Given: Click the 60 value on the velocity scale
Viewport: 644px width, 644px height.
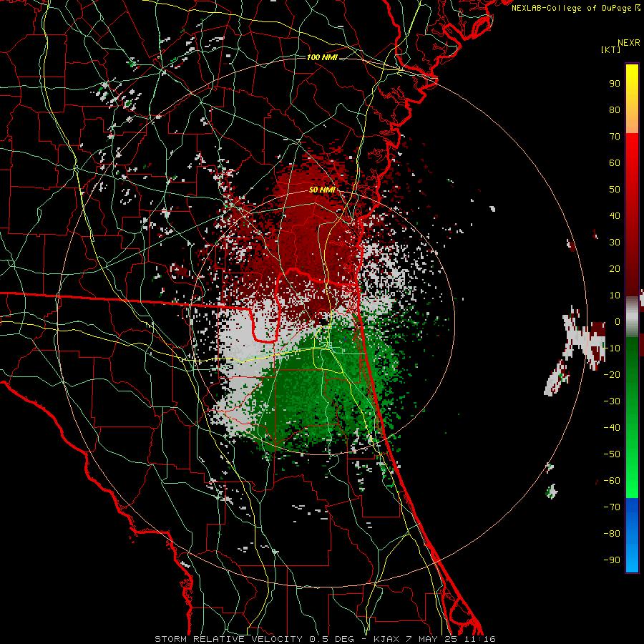Looking at the screenshot, I should coord(615,162).
